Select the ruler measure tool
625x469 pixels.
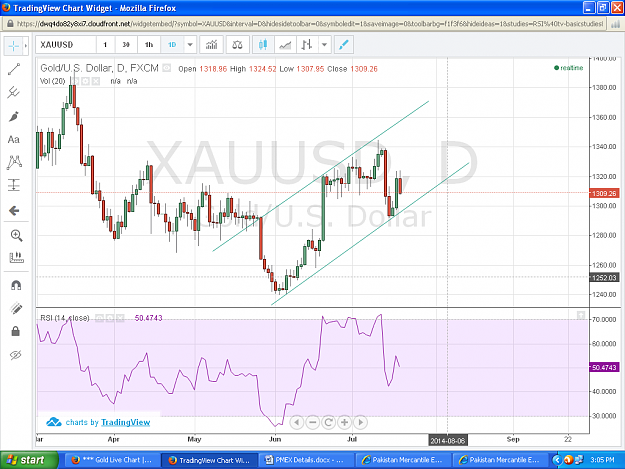(x=16, y=257)
